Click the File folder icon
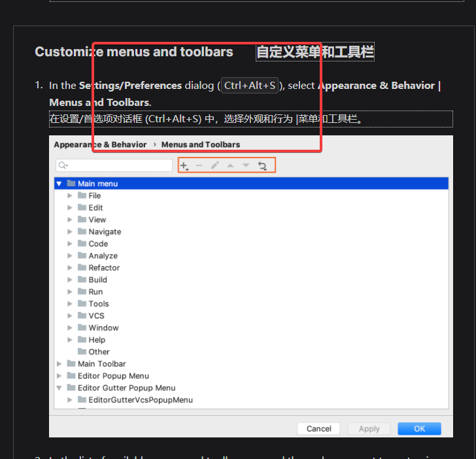 tap(82, 195)
